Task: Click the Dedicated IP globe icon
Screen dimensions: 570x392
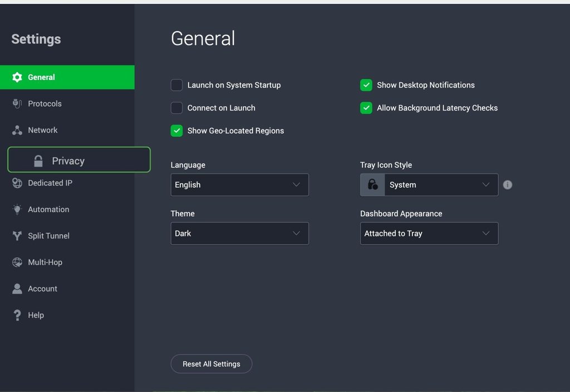Action: [x=17, y=183]
